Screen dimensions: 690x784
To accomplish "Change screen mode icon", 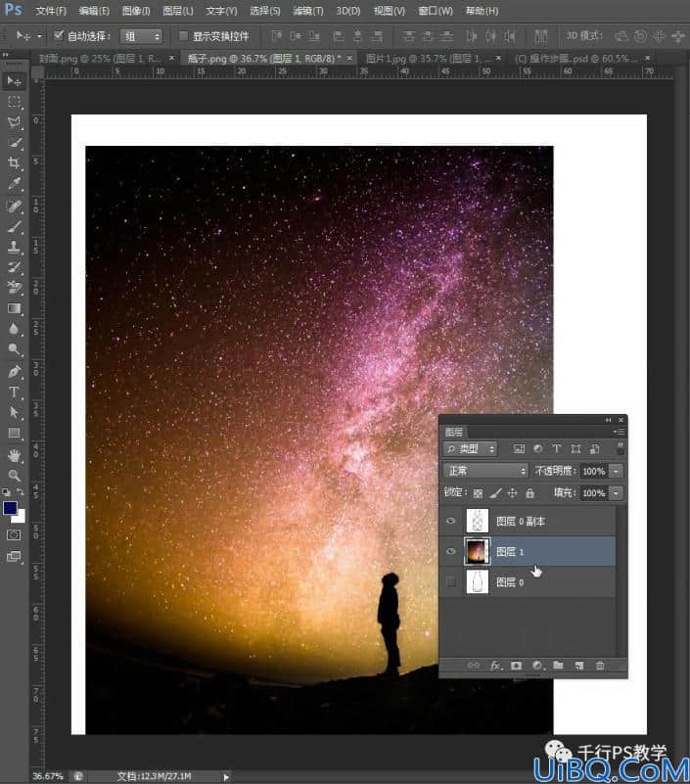I will coord(14,556).
